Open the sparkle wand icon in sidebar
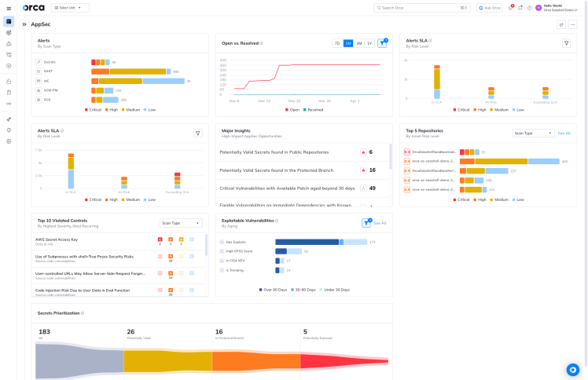Viewport: 588px width, 380px height. point(9,119)
